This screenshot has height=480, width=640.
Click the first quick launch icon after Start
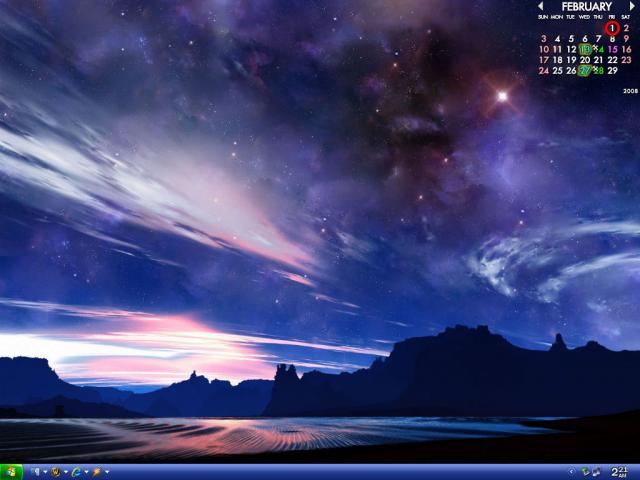click(x=36, y=472)
